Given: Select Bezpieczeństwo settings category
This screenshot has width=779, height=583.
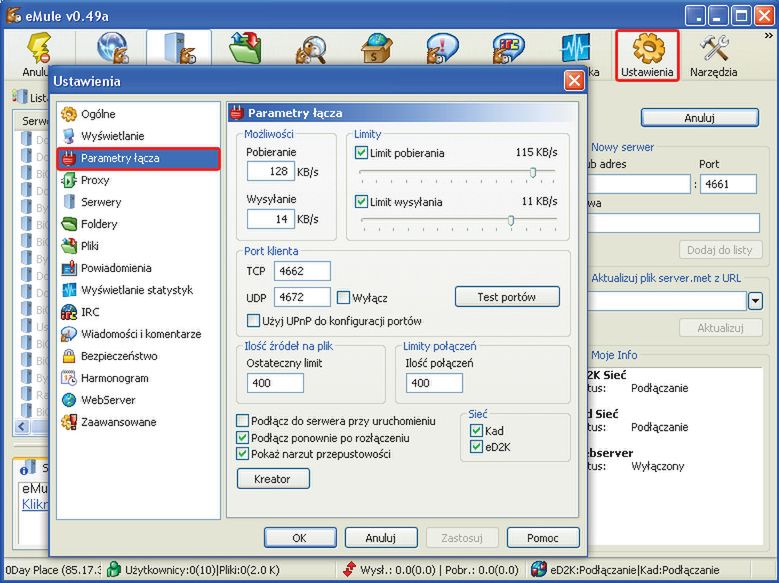Looking at the screenshot, I should click(138, 356).
